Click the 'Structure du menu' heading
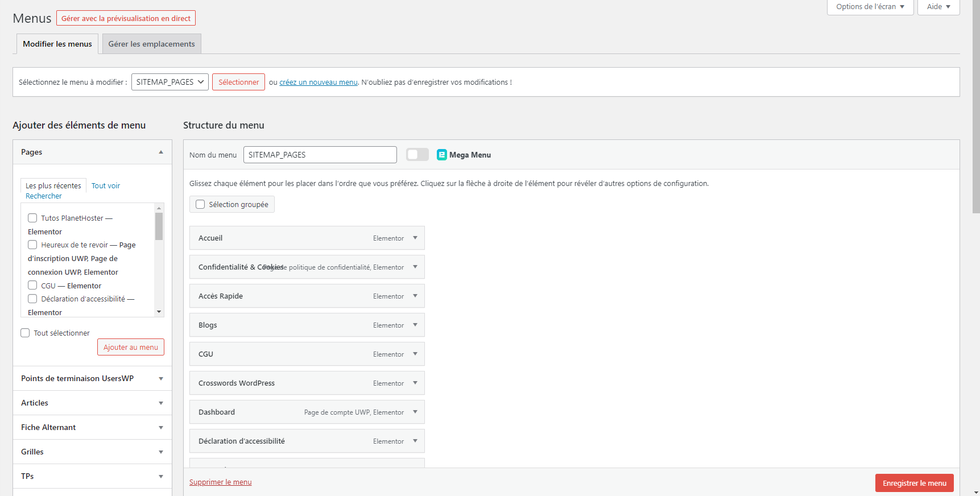 [224, 125]
